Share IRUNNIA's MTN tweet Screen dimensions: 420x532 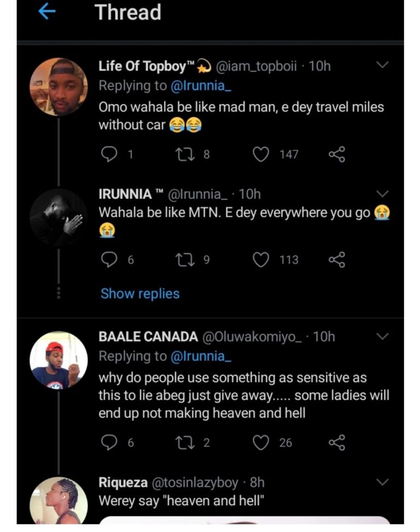(337, 259)
